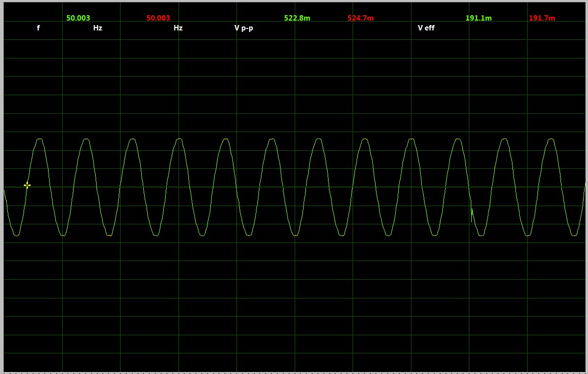Click the glitch spike on the waveform

pyautogui.click(x=472, y=213)
